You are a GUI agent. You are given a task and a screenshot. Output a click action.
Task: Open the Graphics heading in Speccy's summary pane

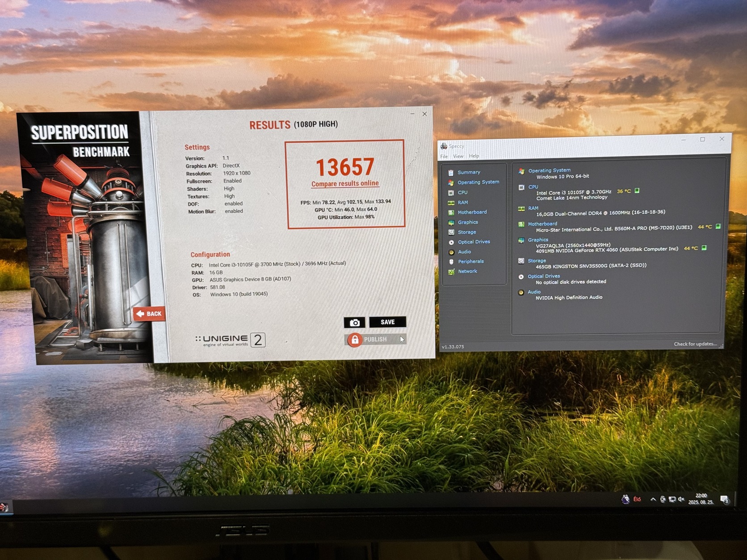pyautogui.click(x=538, y=240)
